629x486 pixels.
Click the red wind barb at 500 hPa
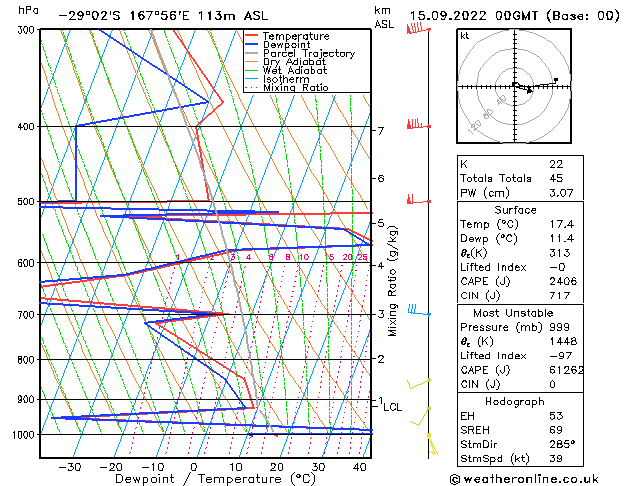pos(418,199)
